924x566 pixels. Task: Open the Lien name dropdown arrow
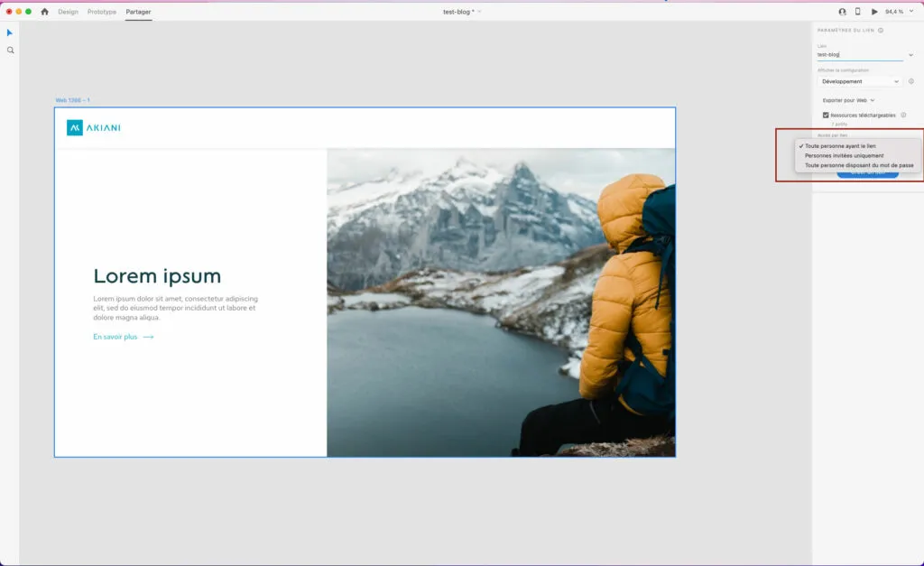pos(910,55)
